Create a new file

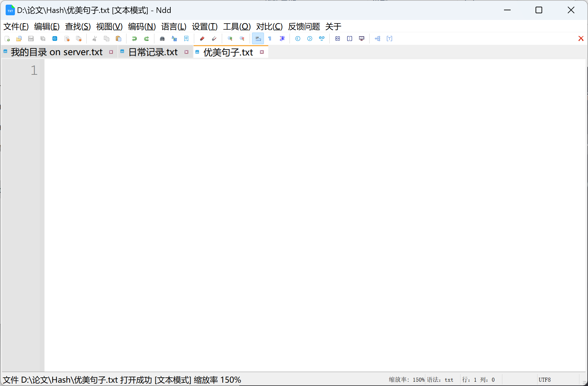[x=7, y=39]
